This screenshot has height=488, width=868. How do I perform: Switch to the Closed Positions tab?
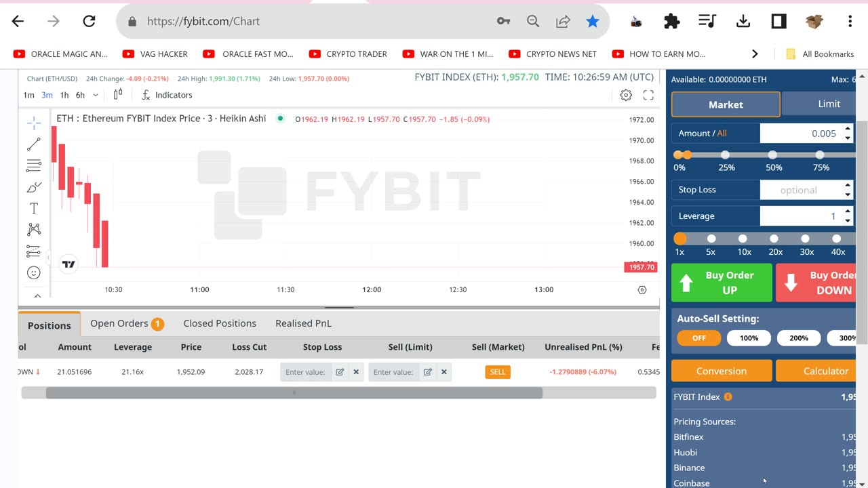click(220, 324)
